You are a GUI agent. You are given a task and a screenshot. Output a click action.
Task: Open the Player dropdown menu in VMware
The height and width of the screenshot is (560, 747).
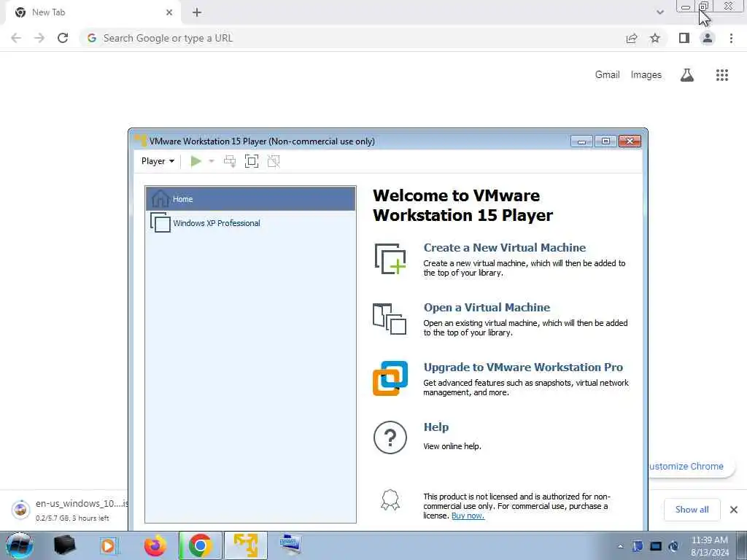(158, 161)
